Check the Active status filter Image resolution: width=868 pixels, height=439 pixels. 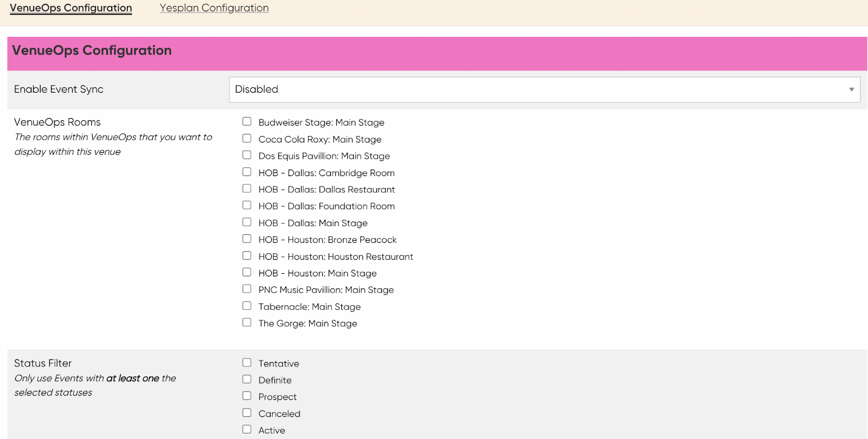(247, 429)
